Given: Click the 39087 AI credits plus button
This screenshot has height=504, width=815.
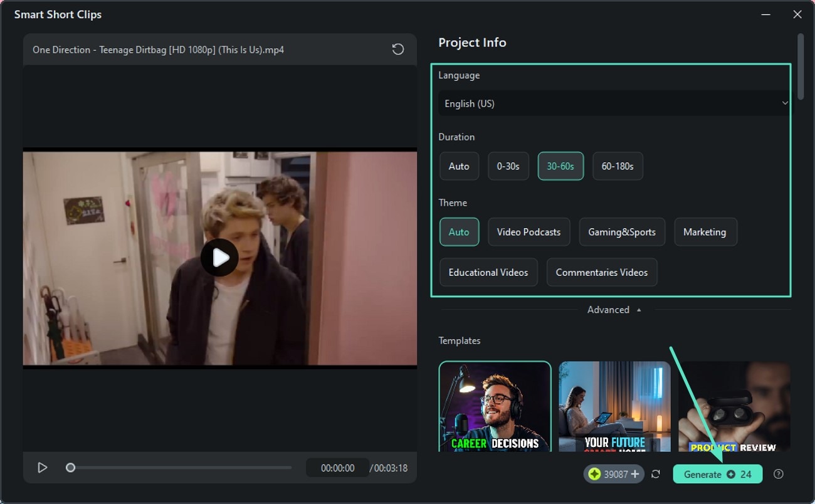Looking at the screenshot, I should tap(635, 474).
